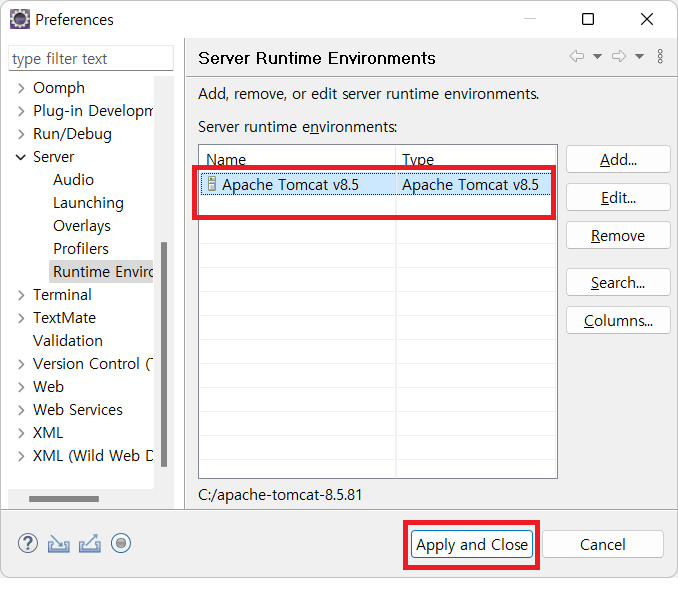Open the Web Services label in tree
This screenshot has width=678, height=592.
78,410
